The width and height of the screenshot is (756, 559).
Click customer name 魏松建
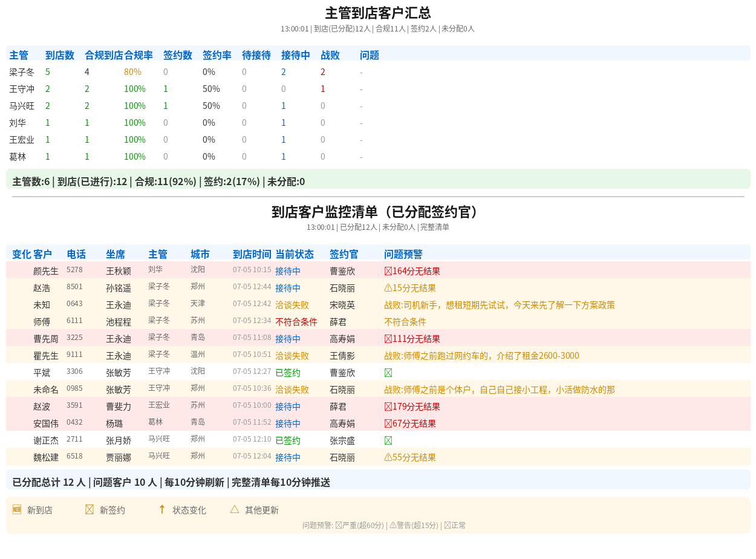click(x=46, y=457)
